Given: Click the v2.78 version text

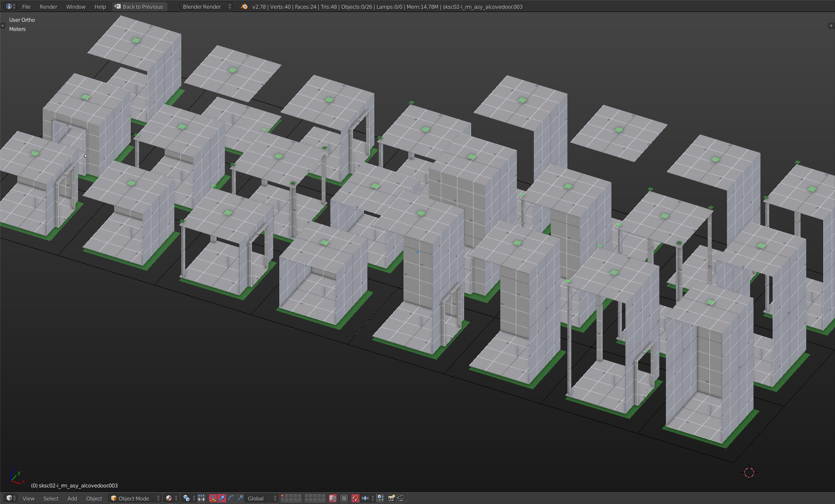Looking at the screenshot, I should [x=259, y=7].
